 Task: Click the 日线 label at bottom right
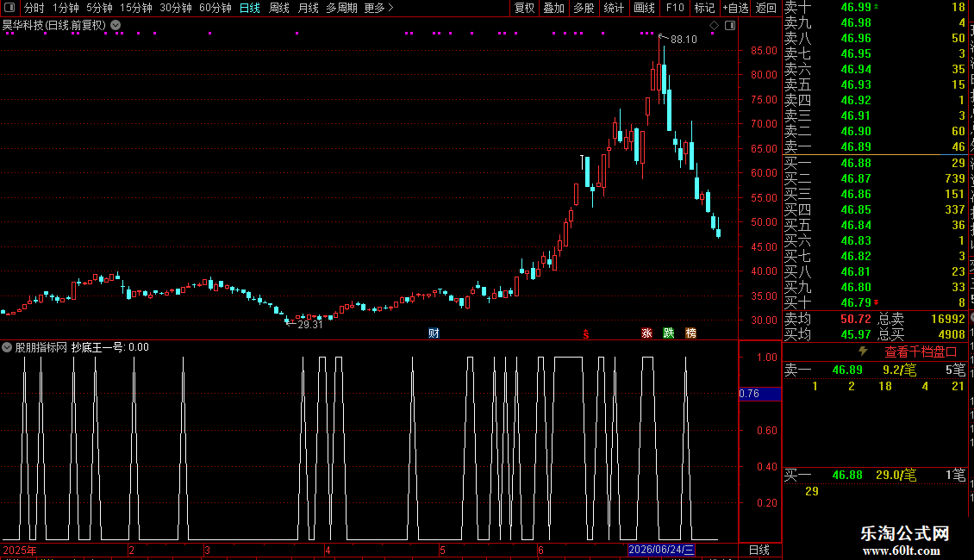[x=759, y=550]
